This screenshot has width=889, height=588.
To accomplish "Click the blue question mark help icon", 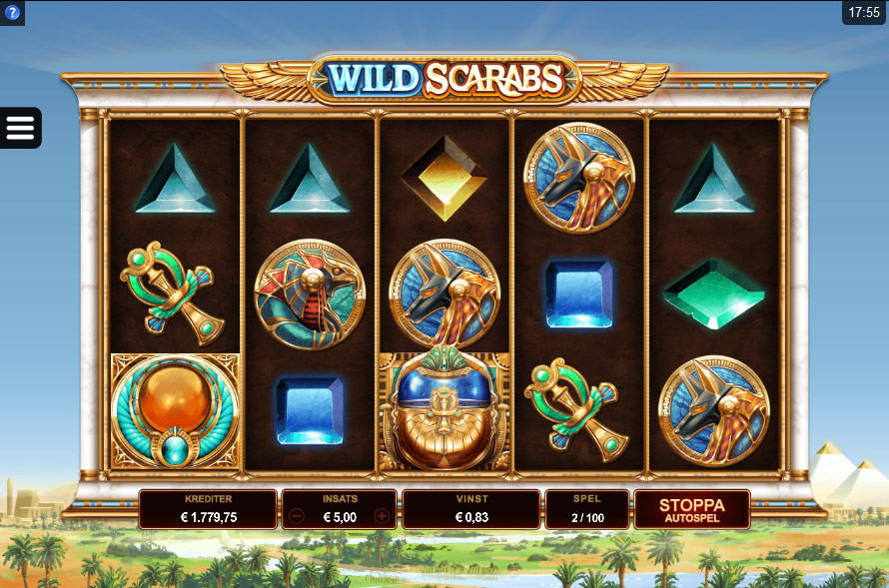I will [12, 12].
